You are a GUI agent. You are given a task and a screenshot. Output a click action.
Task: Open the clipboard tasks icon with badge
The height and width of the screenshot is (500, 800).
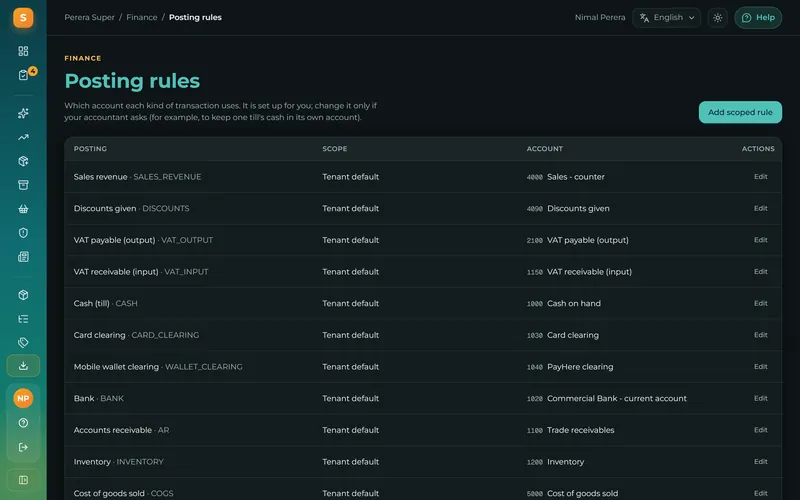(x=23, y=75)
